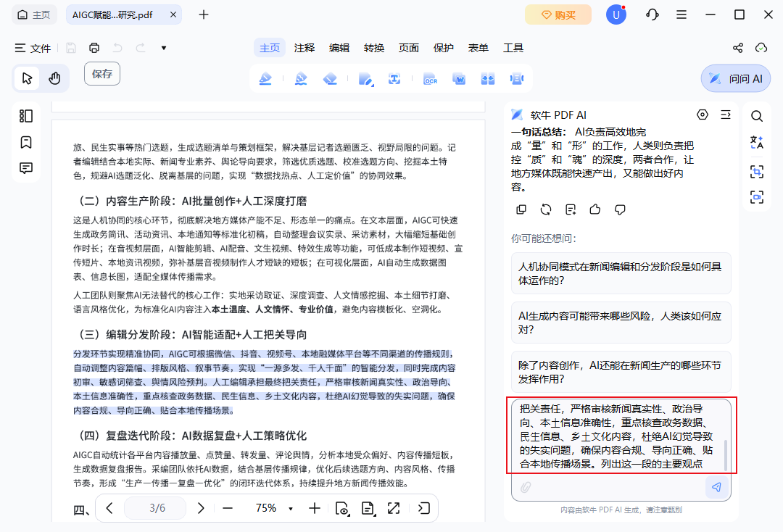The height and width of the screenshot is (532, 783).
Task: Run the OCR tool
Action: (x=430, y=79)
